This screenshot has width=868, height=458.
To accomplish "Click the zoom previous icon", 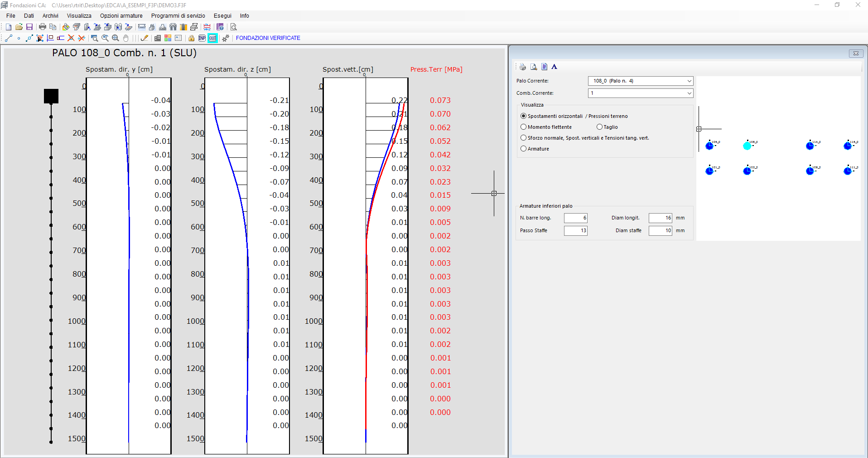I will (x=105, y=38).
